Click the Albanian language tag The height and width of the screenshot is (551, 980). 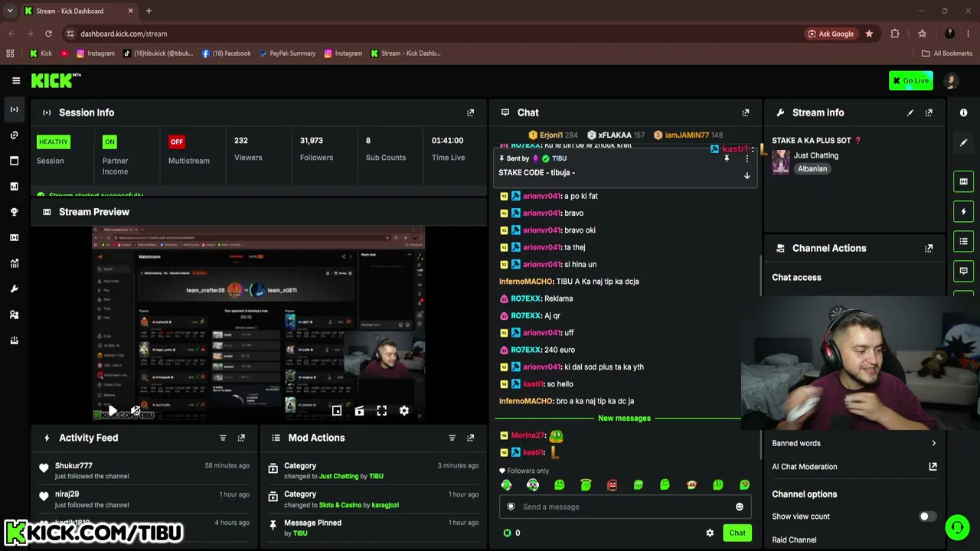pos(812,169)
